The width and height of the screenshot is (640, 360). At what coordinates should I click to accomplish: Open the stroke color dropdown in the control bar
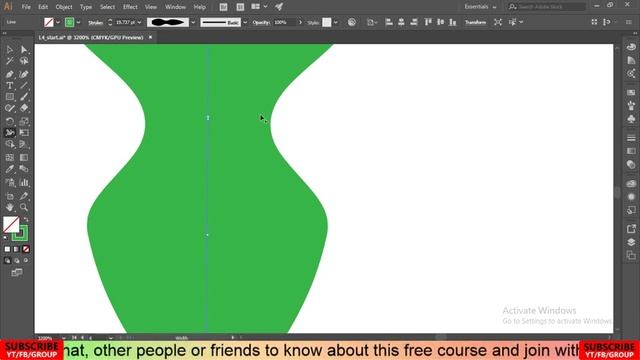[78, 22]
